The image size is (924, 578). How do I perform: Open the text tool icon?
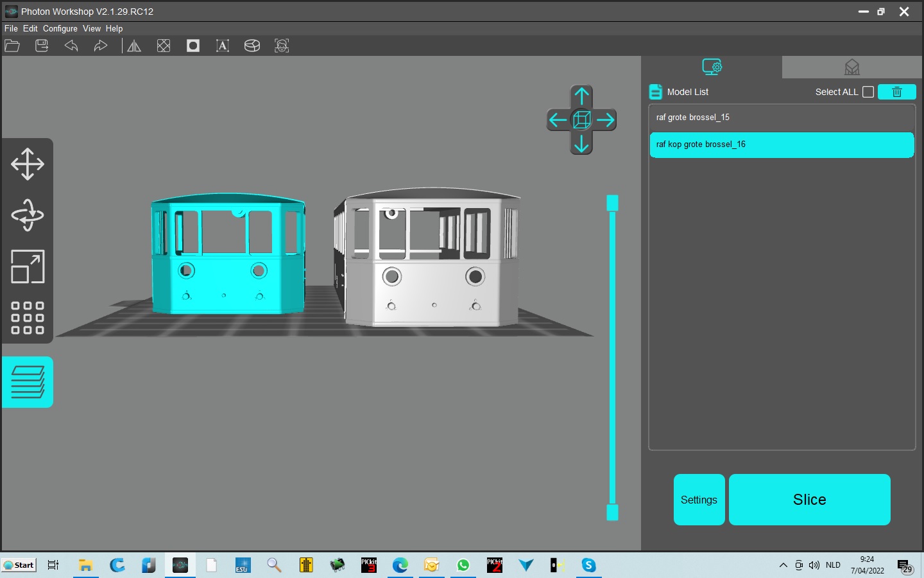click(223, 46)
